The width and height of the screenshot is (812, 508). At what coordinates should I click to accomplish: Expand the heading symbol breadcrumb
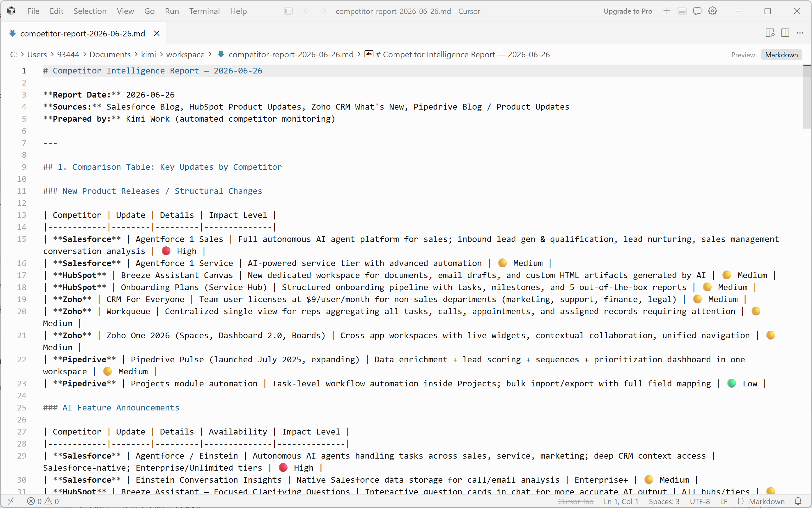(463, 54)
